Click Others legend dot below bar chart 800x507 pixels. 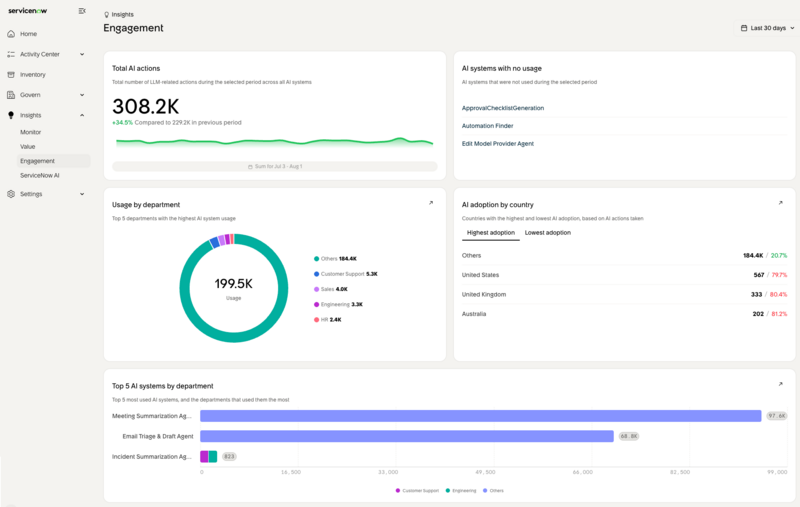pos(485,491)
